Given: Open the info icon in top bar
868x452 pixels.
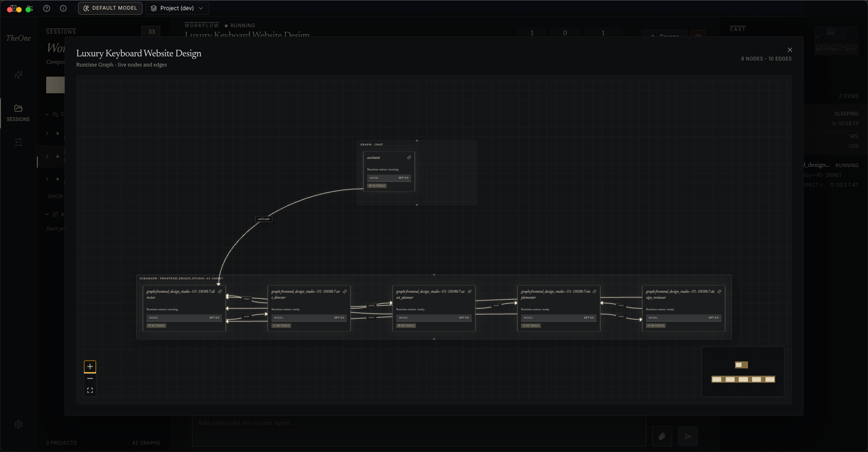Looking at the screenshot, I should [63, 8].
